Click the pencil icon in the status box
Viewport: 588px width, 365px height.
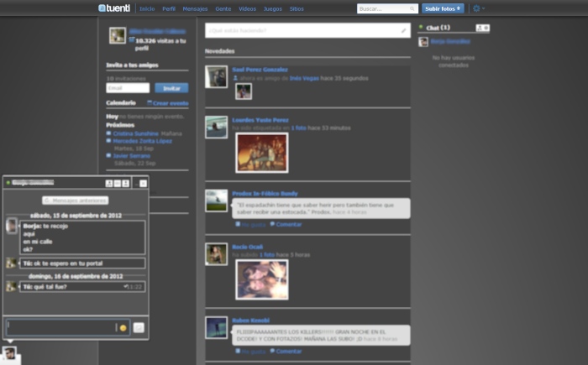pos(403,31)
